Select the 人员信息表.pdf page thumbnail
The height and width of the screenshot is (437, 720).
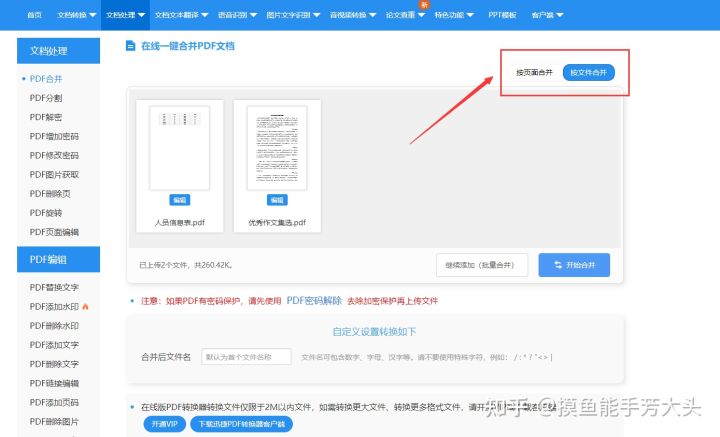[x=180, y=148]
